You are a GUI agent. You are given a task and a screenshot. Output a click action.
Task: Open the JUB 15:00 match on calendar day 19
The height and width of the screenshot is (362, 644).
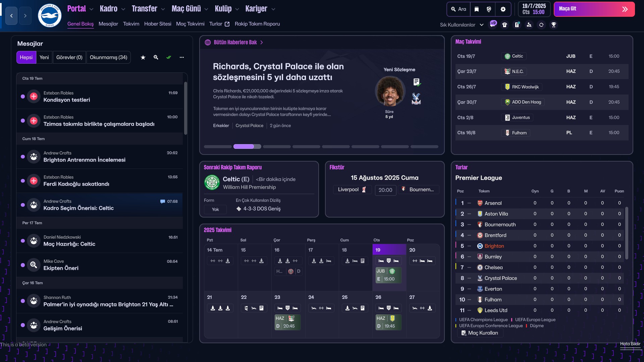coord(388,275)
